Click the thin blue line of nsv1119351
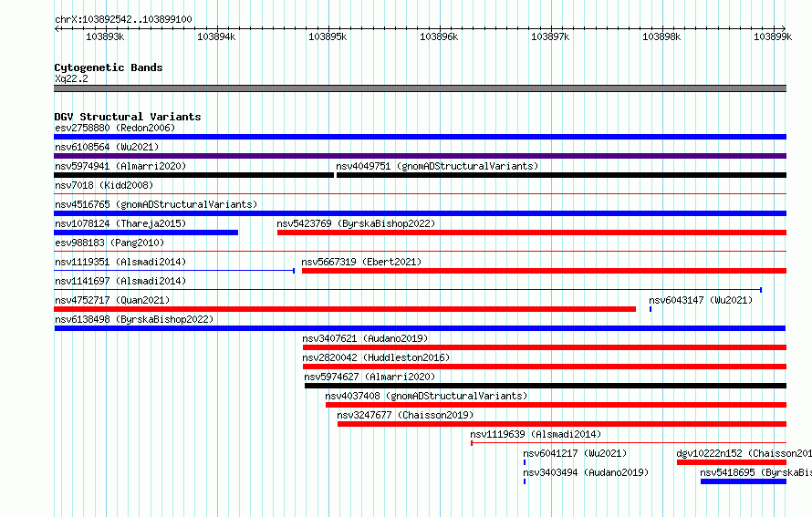812x517 pixels. click(174, 271)
